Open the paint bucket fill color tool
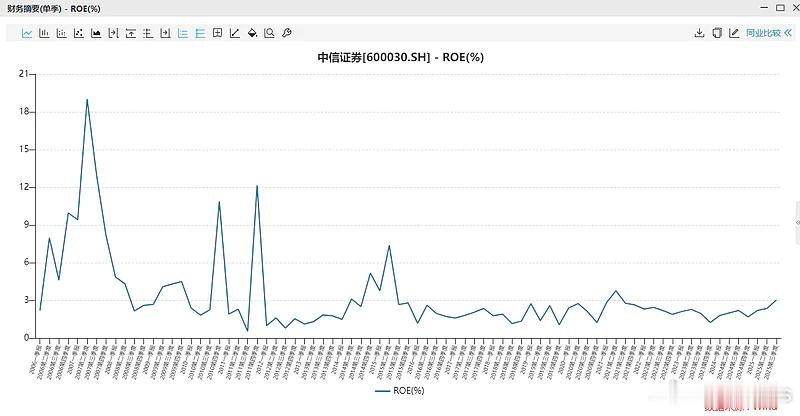This screenshot has width=800, height=416. (252, 33)
